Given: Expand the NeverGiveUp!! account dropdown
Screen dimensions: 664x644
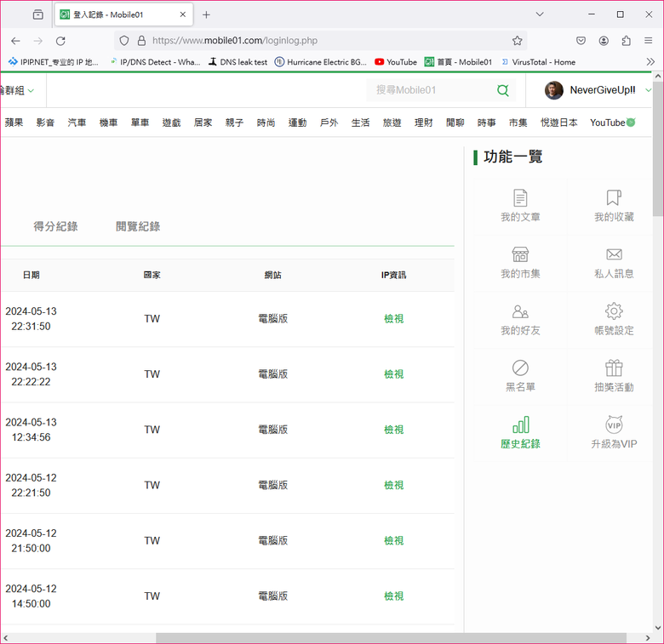Looking at the screenshot, I should pyautogui.click(x=649, y=90).
